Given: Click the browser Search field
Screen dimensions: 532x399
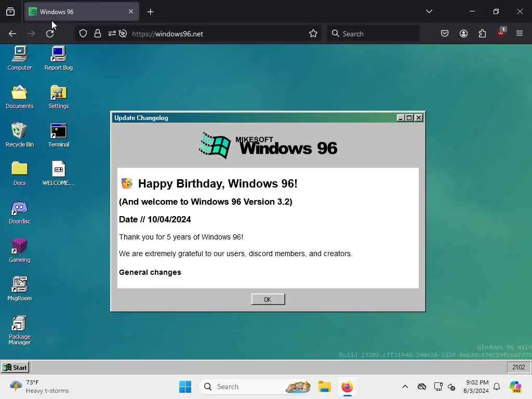Looking at the screenshot, I should (373, 34).
